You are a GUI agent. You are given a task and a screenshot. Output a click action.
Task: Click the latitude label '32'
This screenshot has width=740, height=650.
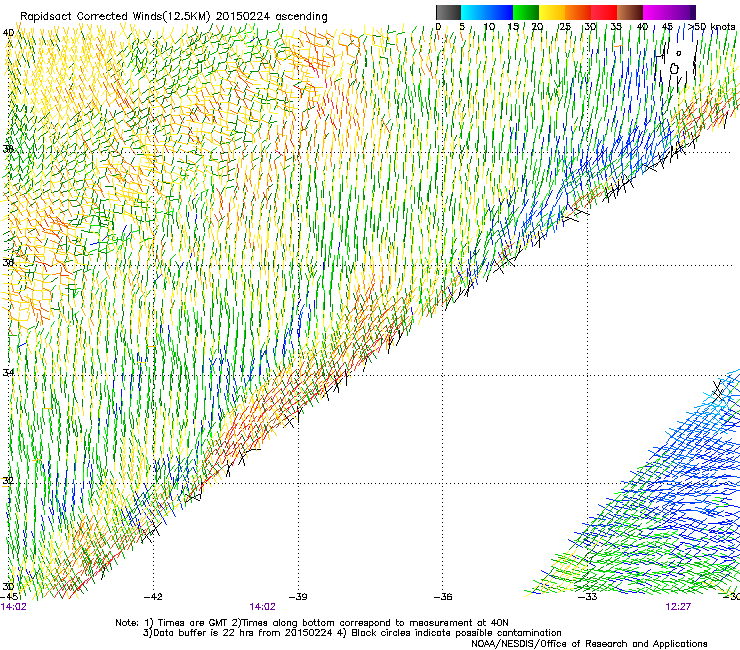8,481
